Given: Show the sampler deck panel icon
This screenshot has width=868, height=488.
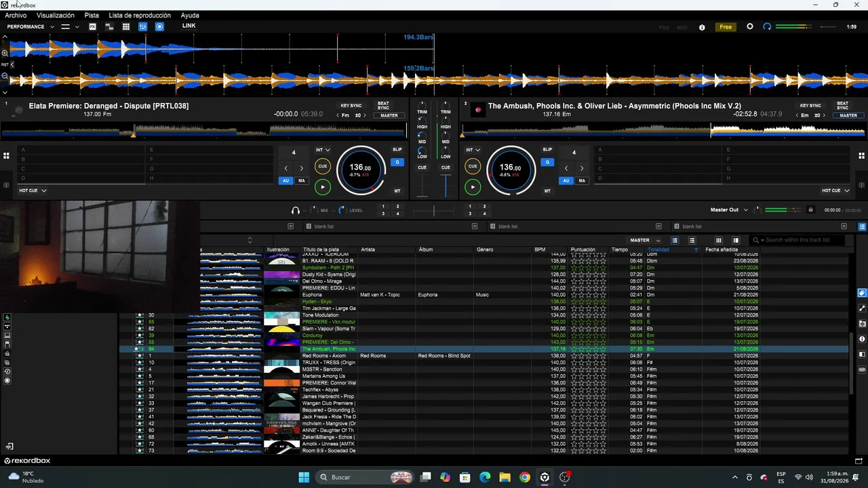Looking at the screenshot, I should [x=109, y=26].
